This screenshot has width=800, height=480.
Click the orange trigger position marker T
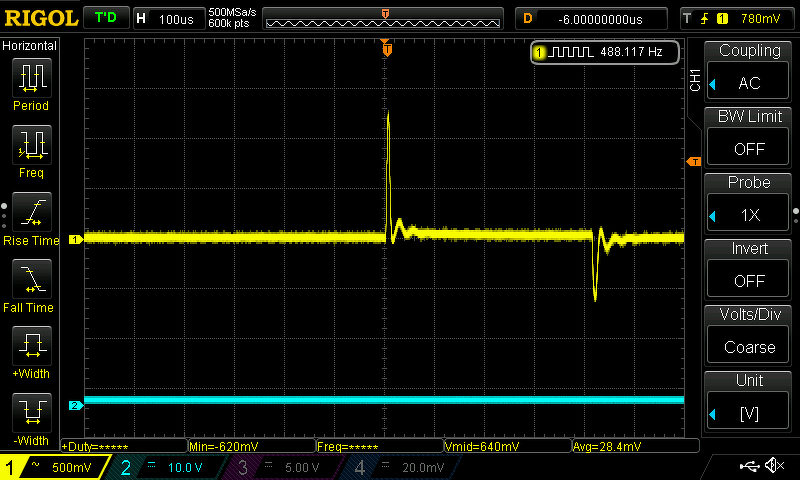coord(387,49)
